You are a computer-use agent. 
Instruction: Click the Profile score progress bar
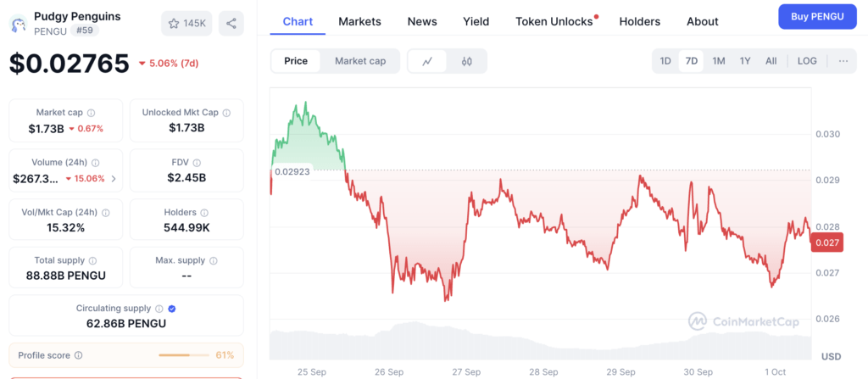click(x=184, y=355)
